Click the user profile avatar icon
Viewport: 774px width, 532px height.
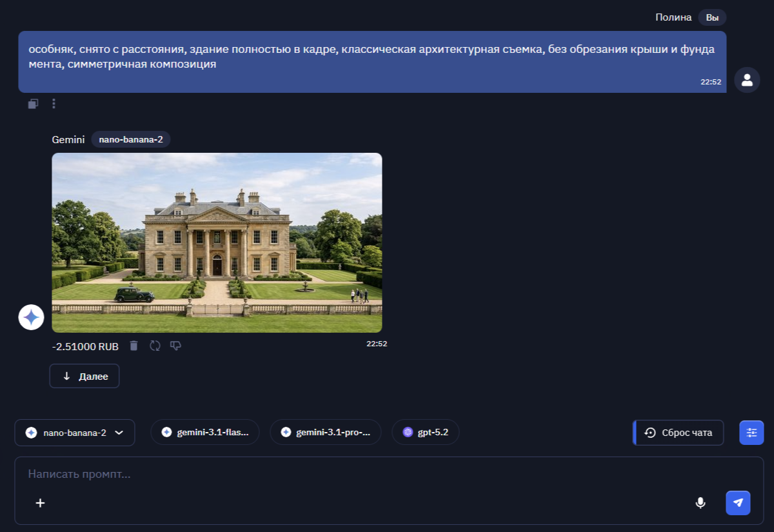click(747, 80)
